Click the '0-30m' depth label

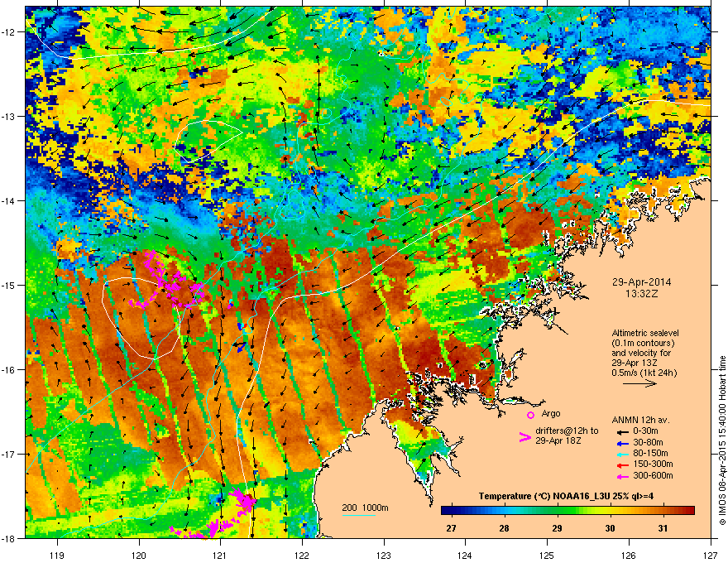645,431
